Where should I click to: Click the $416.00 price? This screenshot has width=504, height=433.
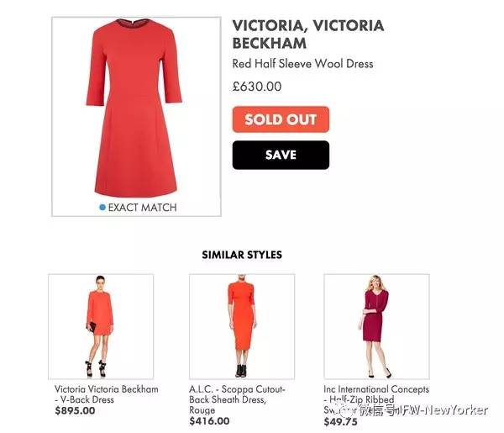pos(209,420)
